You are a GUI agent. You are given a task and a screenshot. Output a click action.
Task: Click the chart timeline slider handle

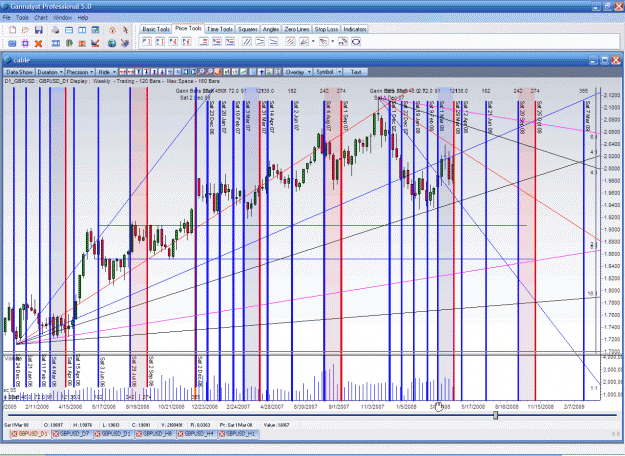pos(495,415)
